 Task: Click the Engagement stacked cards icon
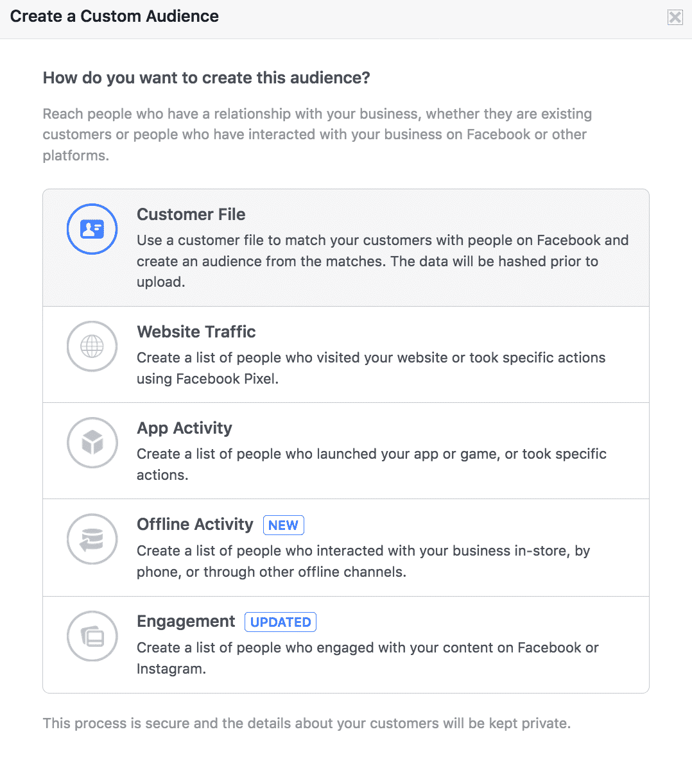click(x=92, y=636)
